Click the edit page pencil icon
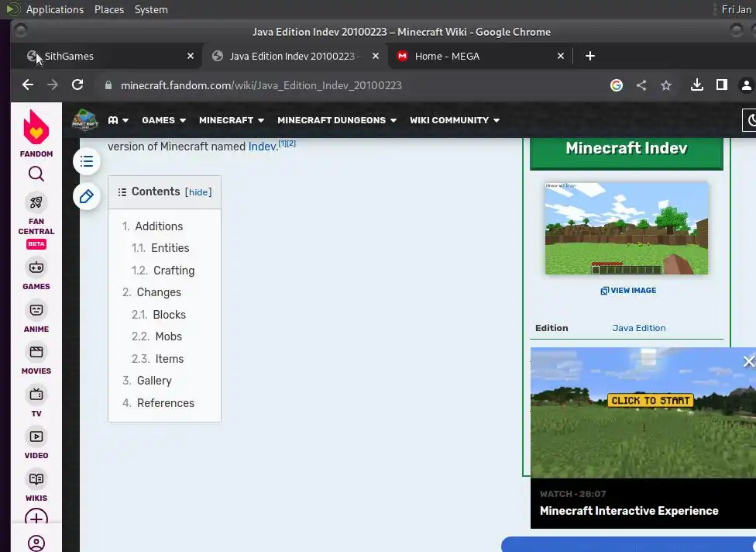The width and height of the screenshot is (756, 552). point(87,196)
